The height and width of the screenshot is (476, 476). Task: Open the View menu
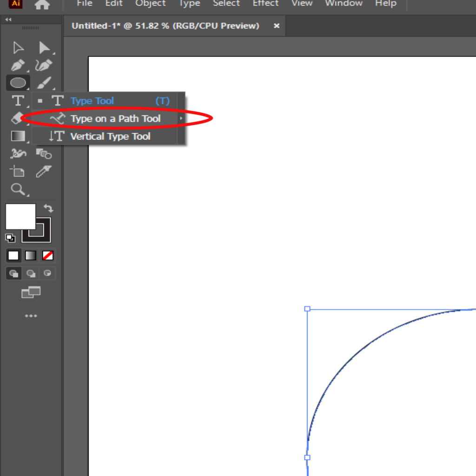(302, 3)
